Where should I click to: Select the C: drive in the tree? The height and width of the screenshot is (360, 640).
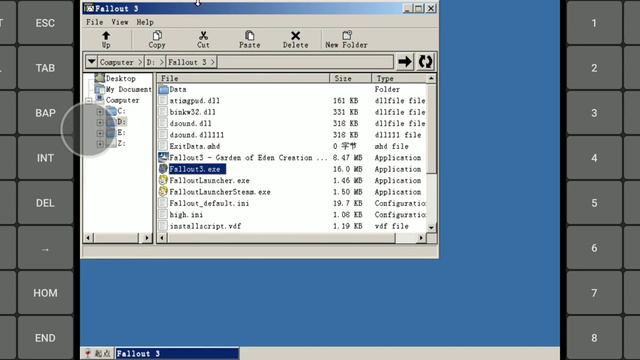[121, 111]
